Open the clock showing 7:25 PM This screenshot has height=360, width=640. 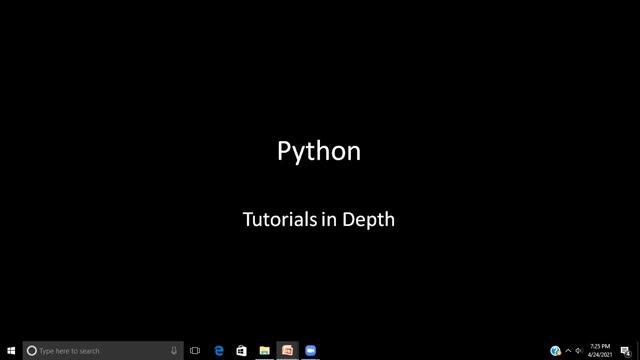pyautogui.click(x=600, y=351)
